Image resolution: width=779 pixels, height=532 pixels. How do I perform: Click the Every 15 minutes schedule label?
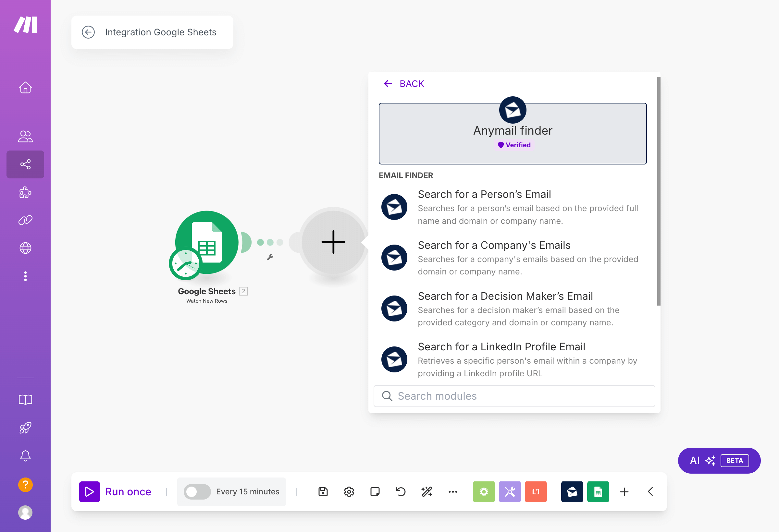[248, 491]
